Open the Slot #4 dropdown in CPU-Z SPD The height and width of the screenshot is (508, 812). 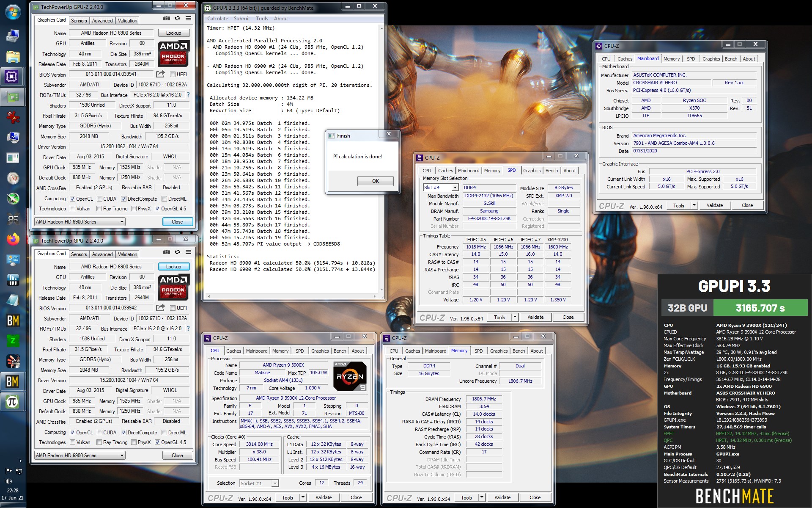click(x=441, y=188)
